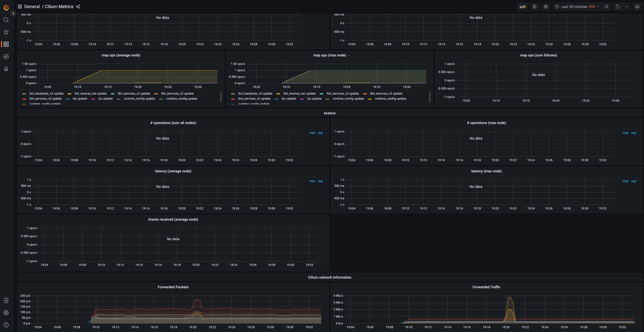Toggle orange lb4_services_v2 update in max node legend
This screenshot has height=332, width=644.
(x=386, y=94)
